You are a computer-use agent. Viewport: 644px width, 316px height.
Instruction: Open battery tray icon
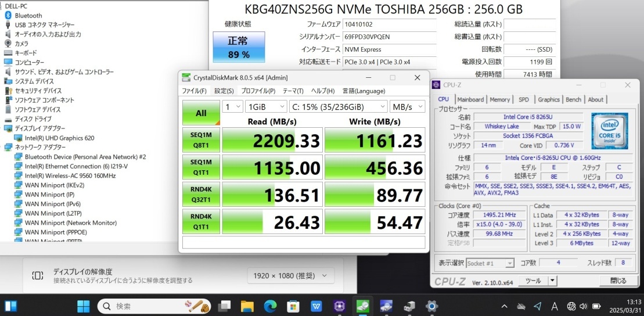(x=596, y=306)
